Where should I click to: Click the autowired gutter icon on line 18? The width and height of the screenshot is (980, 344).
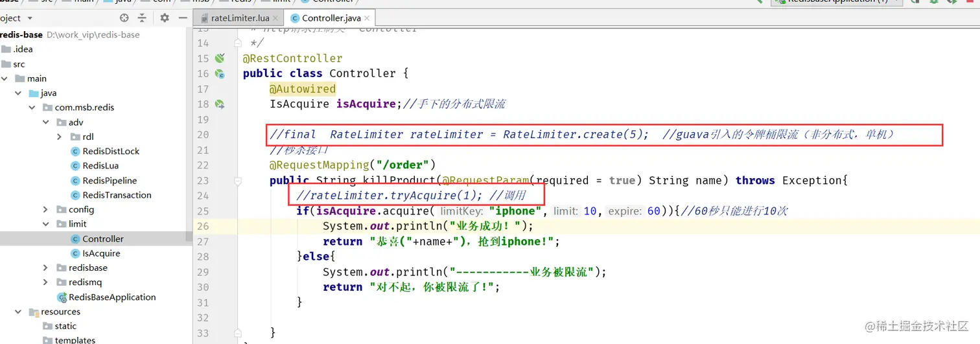click(220, 104)
